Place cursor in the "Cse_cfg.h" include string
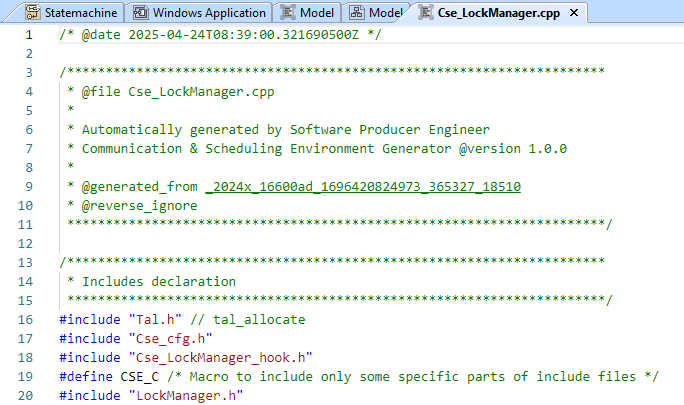This screenshot has height=405, width=684. coord(170,339)
